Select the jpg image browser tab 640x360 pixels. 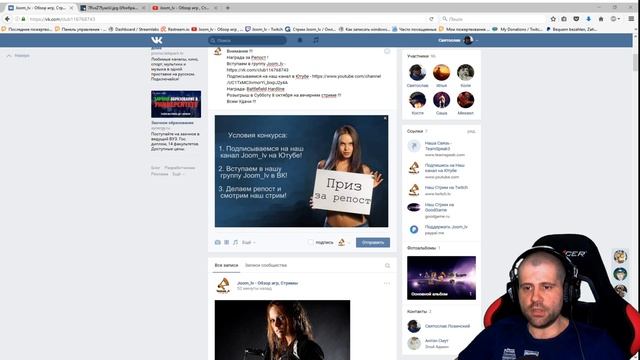(x=113, y=8)
